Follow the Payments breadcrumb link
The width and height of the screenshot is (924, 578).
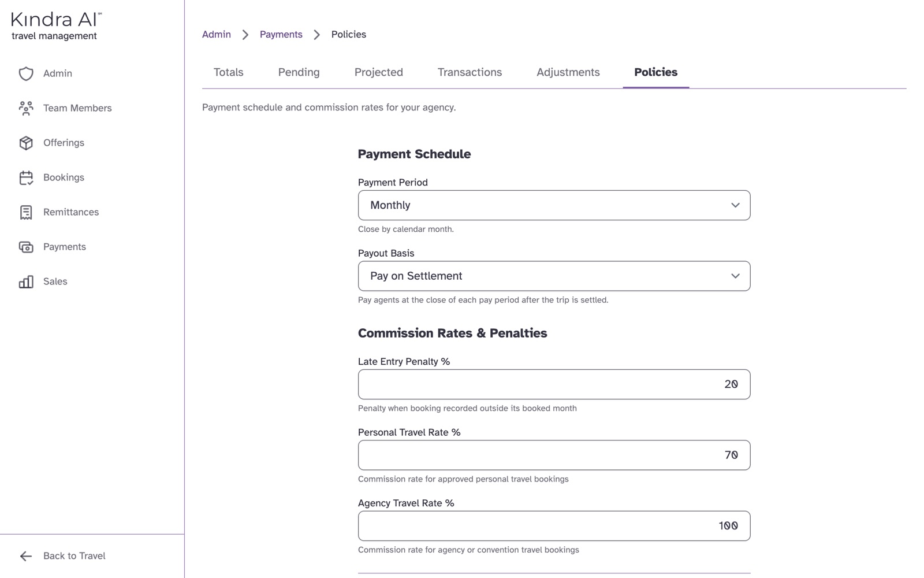[281, 35]
